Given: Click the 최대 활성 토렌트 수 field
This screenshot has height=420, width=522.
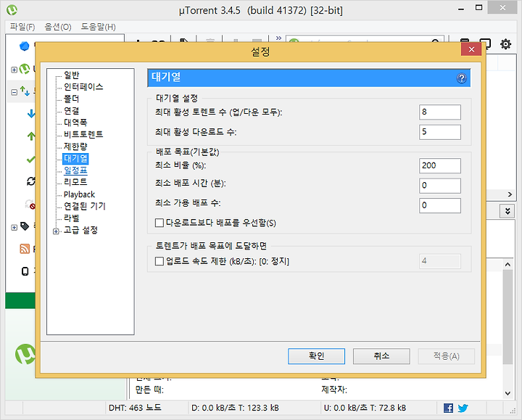Looking at the screenshot, I should coord(440,112).
